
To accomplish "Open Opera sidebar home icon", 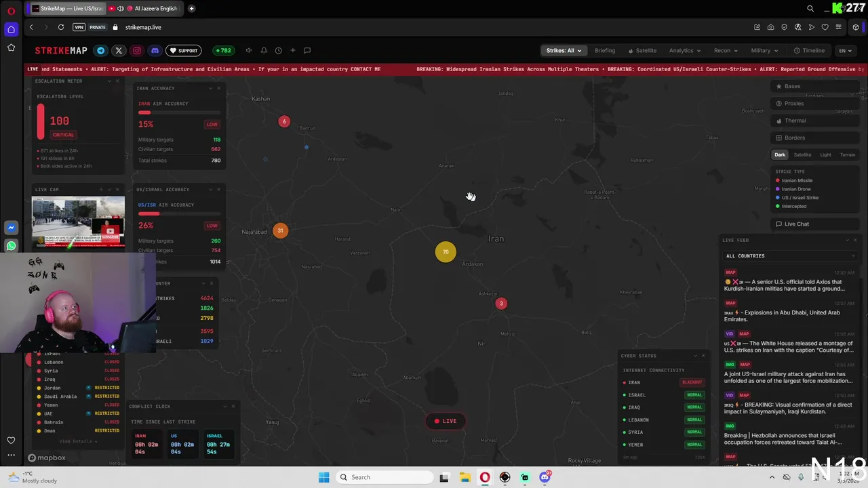I will [x=11, y=29].
